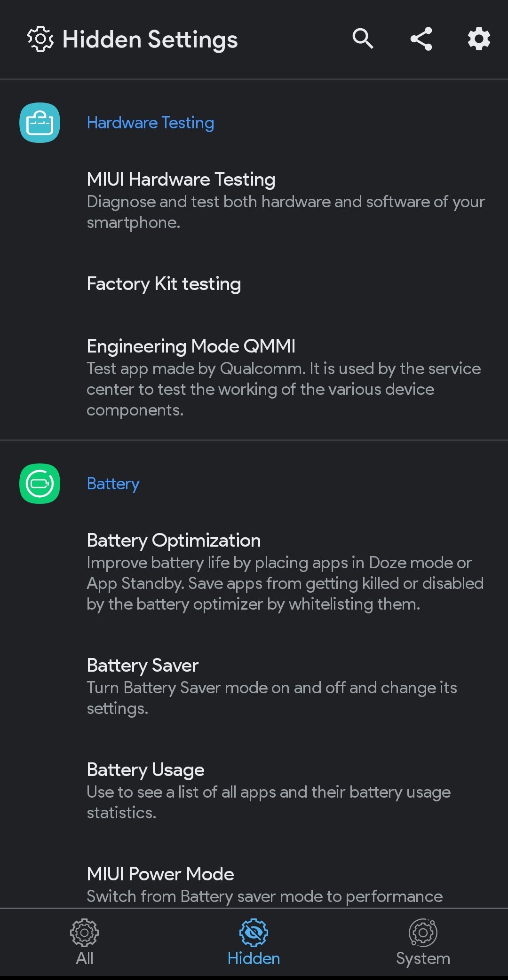Image resolution: width=508 pixels, height=980 pixels.
Task: Open search with magnifier icon
Action: tap(363, 39)
